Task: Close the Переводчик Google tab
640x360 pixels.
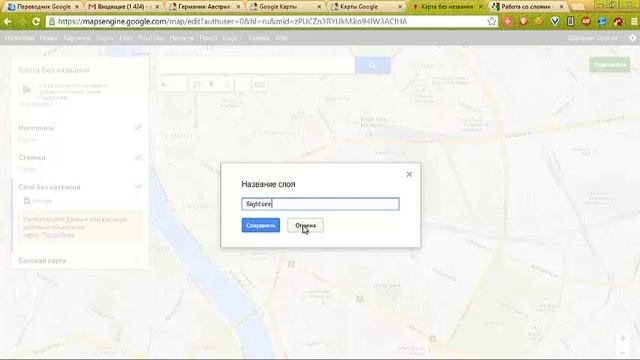Action: coord(76,7)
